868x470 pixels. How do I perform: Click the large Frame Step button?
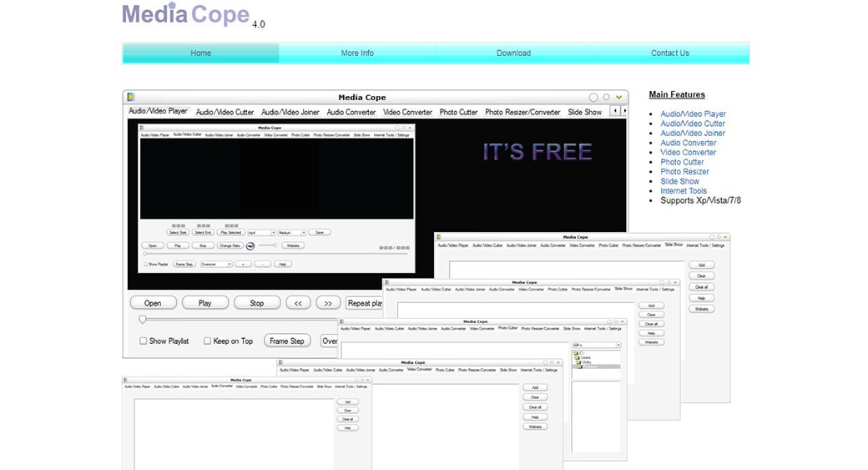(x=286, y=341)
